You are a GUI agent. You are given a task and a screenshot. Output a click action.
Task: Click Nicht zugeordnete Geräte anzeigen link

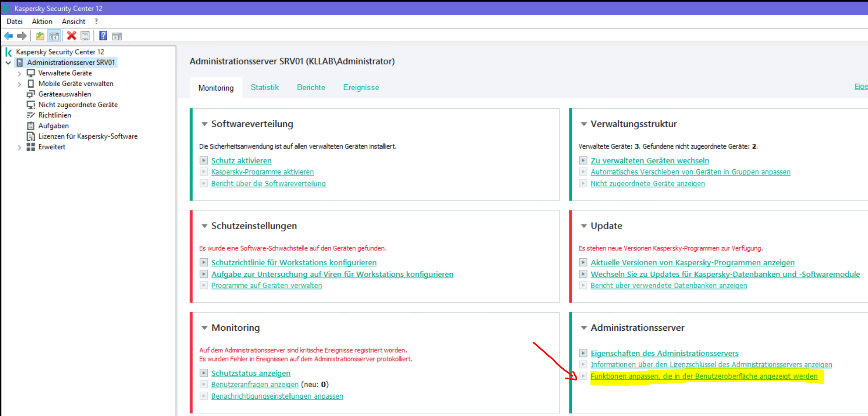pos(648,183)
